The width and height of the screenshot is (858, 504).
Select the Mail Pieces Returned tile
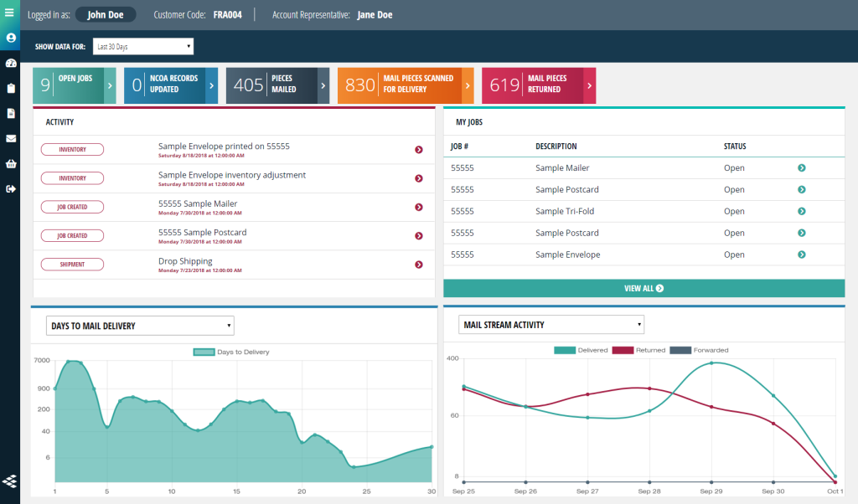pos(538,85)
